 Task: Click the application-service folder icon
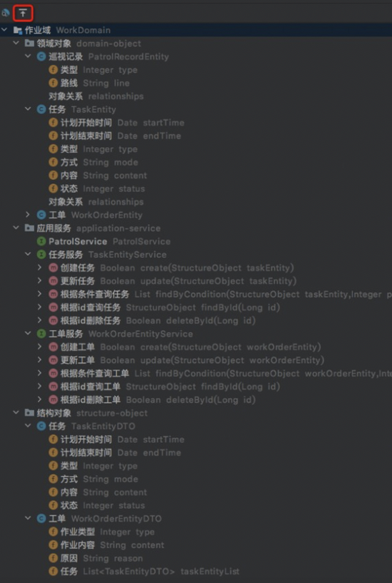tap(29, 228)
